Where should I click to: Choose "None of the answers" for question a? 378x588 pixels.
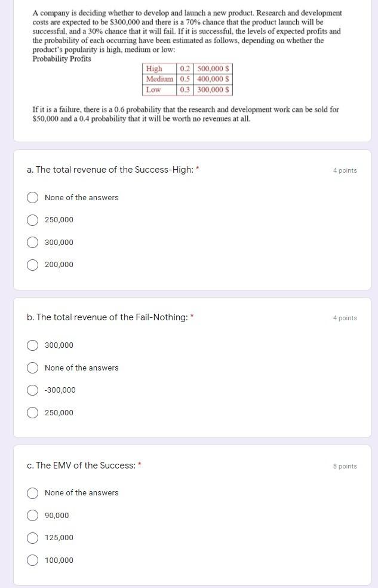[x=33, y=197]
